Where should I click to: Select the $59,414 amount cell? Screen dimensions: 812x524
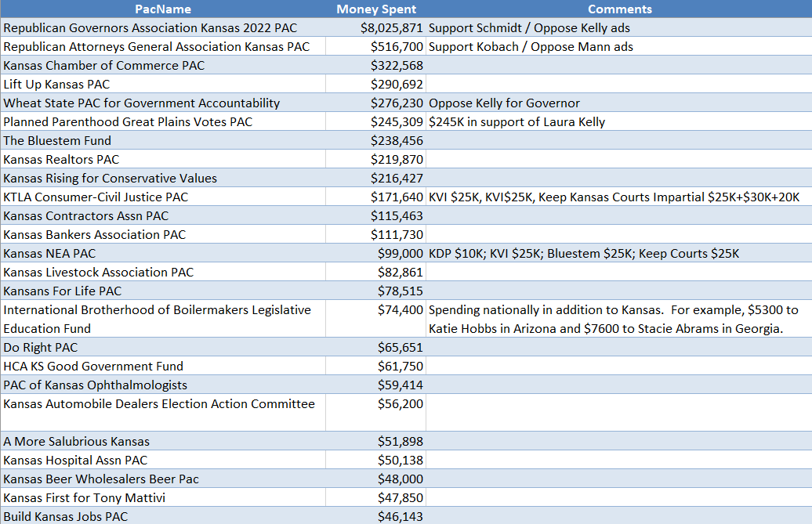376,385
